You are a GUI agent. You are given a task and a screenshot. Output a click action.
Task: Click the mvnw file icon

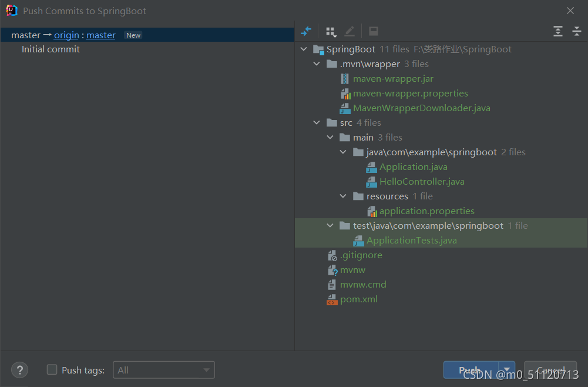tap(332, 271)
